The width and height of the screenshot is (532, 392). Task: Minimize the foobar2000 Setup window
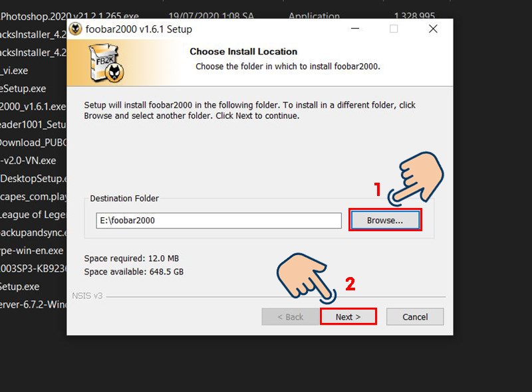(355, 29)
